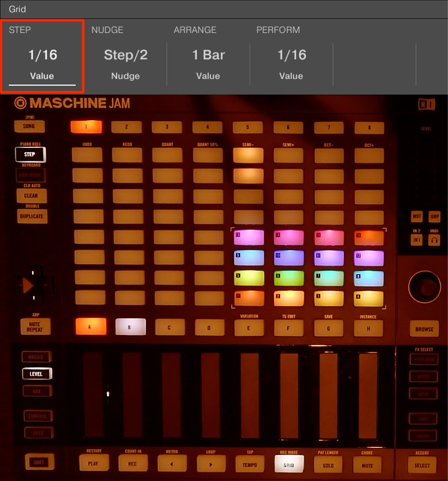Click the matrix button under OCT+
The image size is (448, 481).
369,156
